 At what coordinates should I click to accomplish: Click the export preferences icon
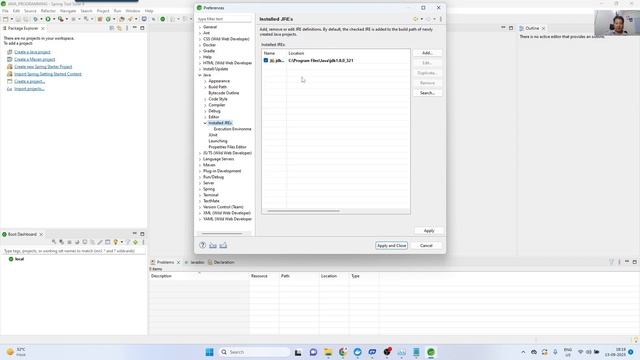point(223,245)
